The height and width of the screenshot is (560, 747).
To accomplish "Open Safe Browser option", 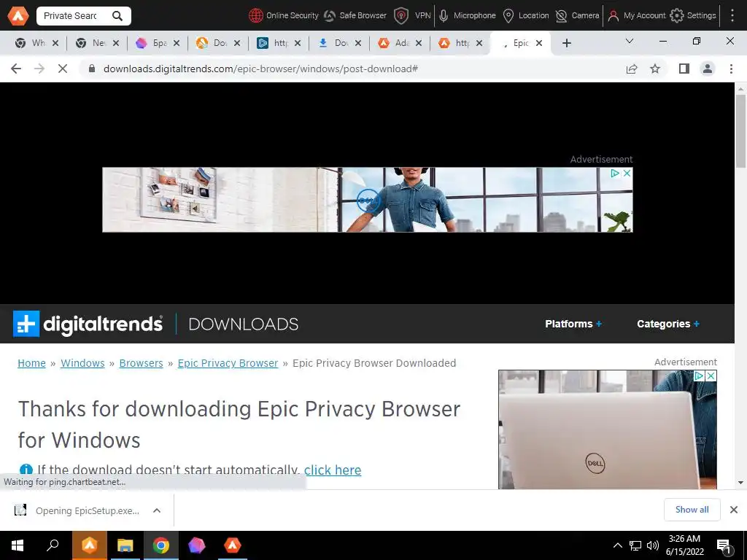I will point(355,16).
